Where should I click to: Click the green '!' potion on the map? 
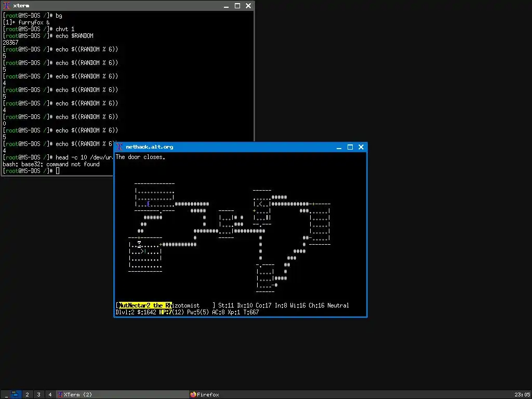click(x=145, y=251)
